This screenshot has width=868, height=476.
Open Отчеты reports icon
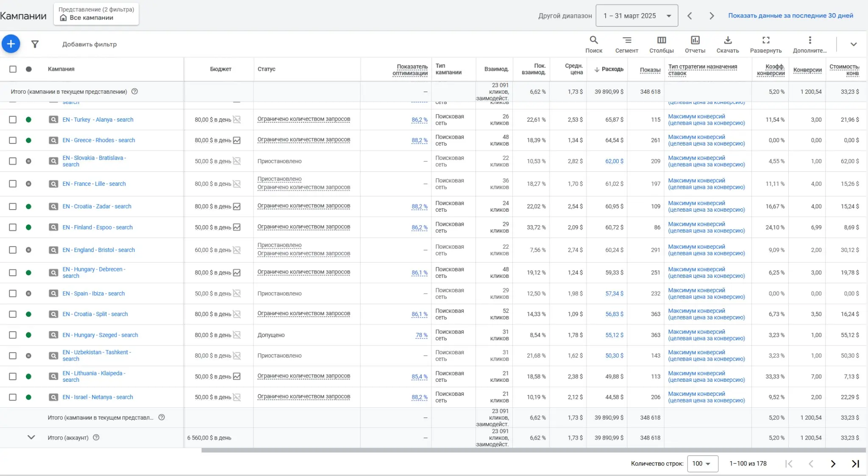pyautogui.click(x=695, y=44)
